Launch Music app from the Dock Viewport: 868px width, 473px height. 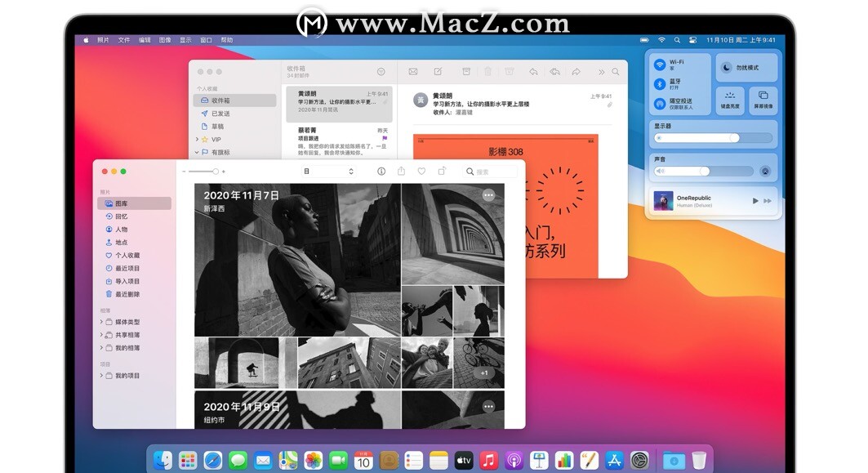click(x=488, y=460)
